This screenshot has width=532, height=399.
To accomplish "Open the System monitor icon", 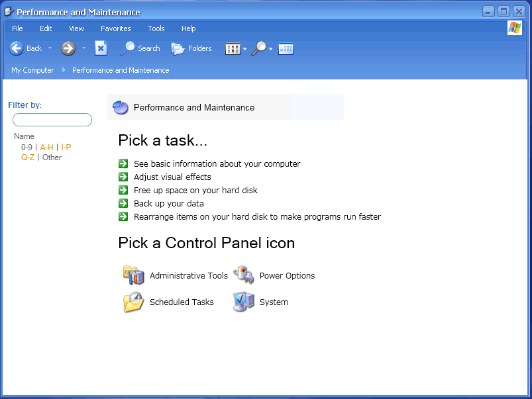I will tap(244, 302).
